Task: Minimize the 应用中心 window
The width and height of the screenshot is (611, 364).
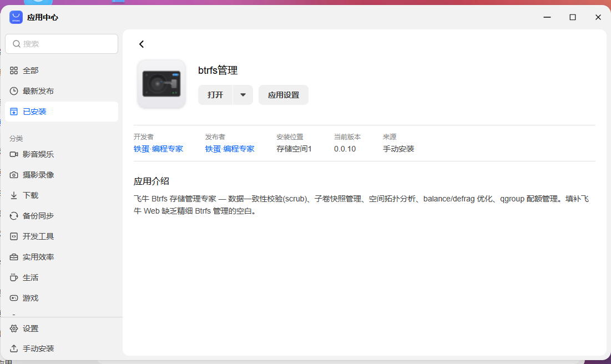Action: tap(547, 17)
